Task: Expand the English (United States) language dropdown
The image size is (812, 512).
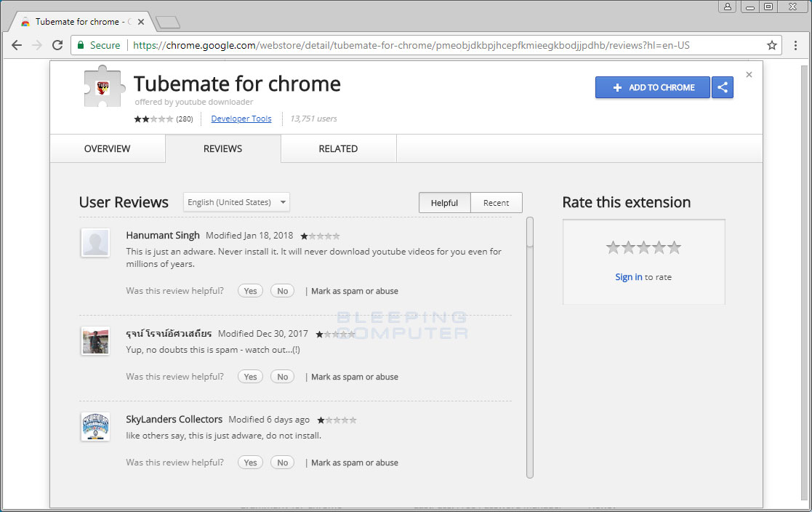Action: [x=236, y=202]
